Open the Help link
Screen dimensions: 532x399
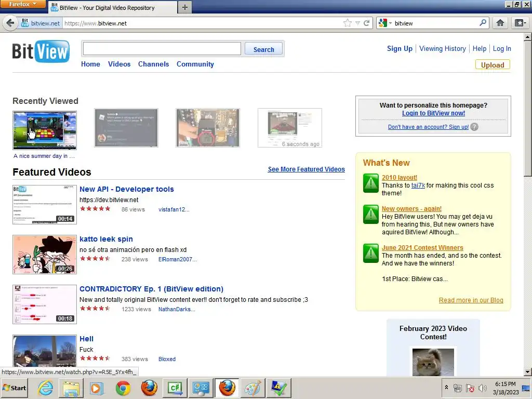[x=480, y=48]
